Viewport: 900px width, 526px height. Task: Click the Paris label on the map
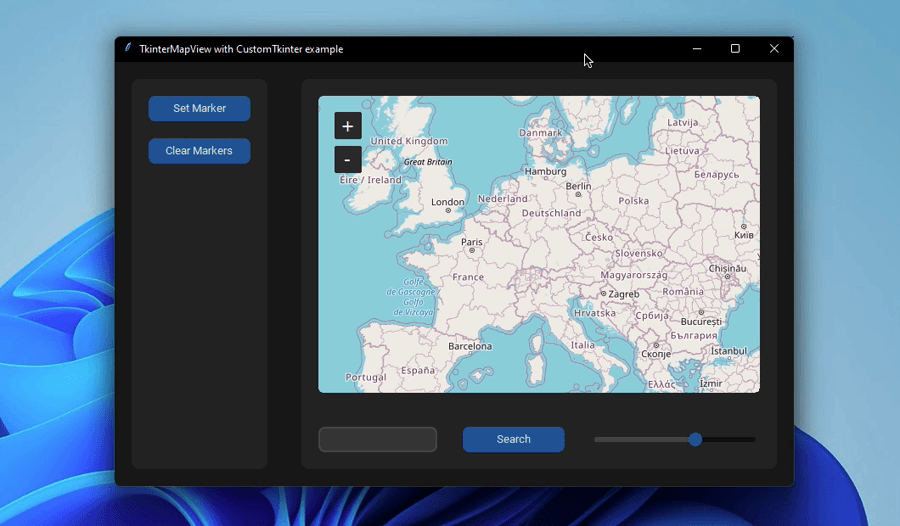(x=471, y=242)
